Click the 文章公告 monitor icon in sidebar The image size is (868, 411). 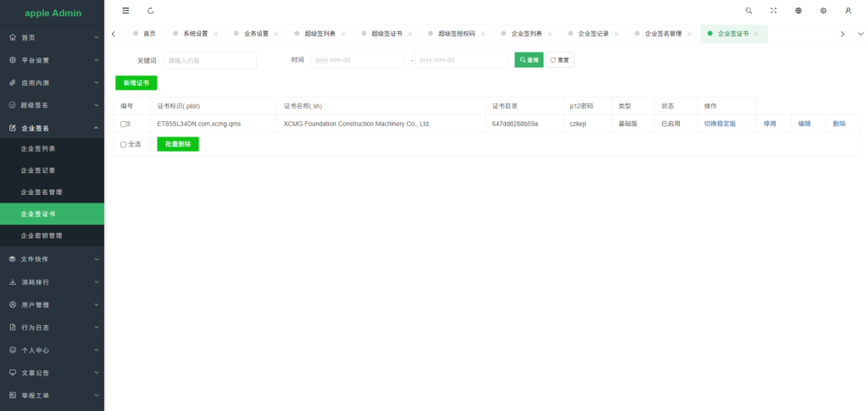point(13,373)
